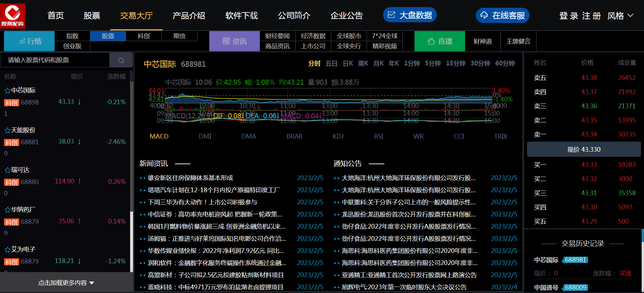Viewport: 644px width, 293px height.
Task: Switch chart to 年K view
Action: [x=394, y=63]
